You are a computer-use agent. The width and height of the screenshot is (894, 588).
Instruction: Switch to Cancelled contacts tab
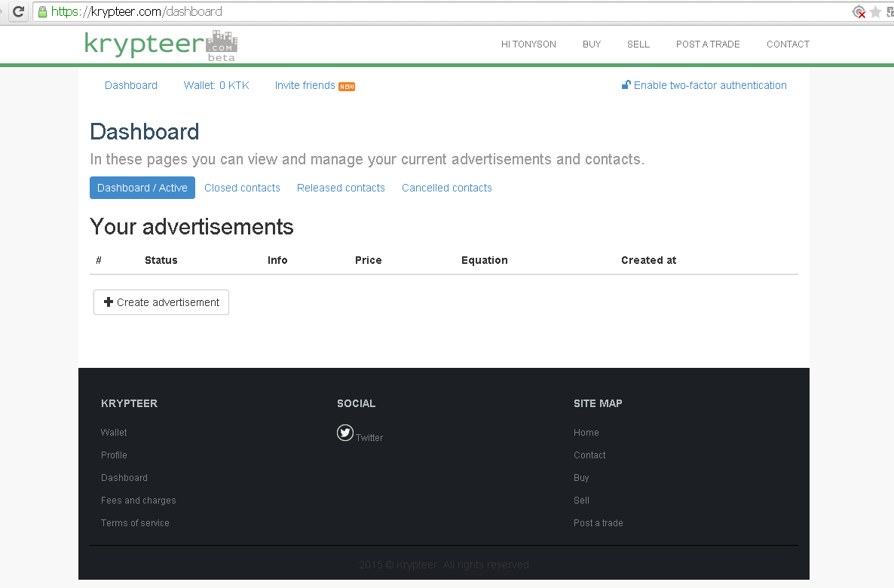447,188
